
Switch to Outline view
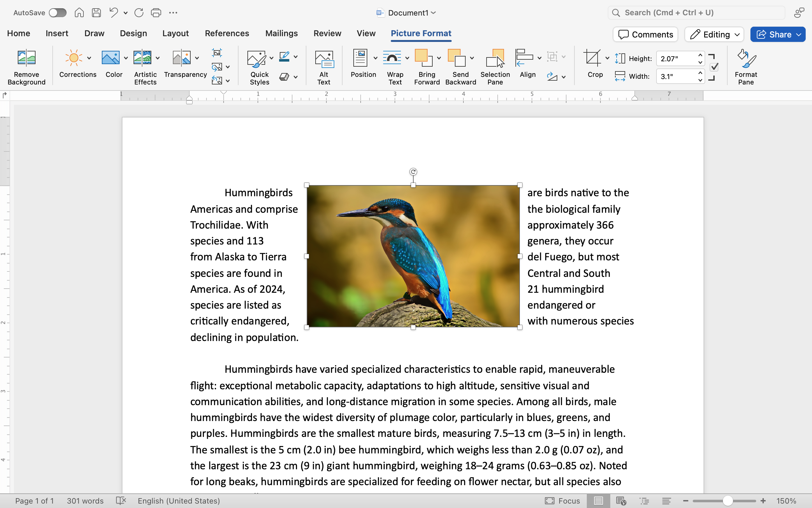(644, 501)
